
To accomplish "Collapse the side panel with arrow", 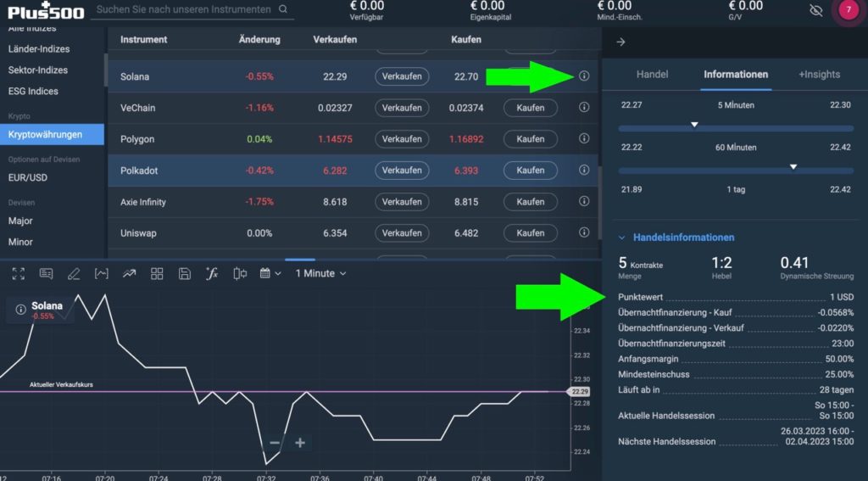I will [x=620, y=42].
